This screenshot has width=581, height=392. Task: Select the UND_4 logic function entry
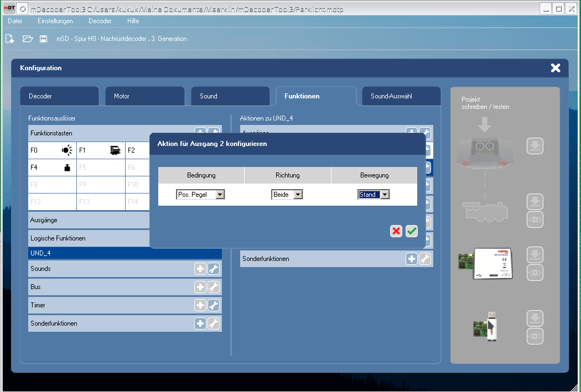124,253
